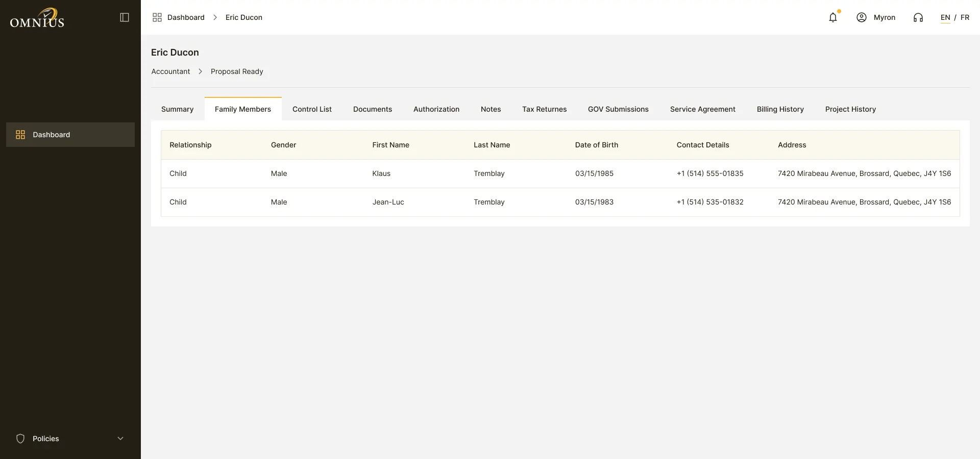Image resolution: width=980 pixels, height=459 pixels.
Task: Click the OMNIUS logo
Action: pos(37,18)
